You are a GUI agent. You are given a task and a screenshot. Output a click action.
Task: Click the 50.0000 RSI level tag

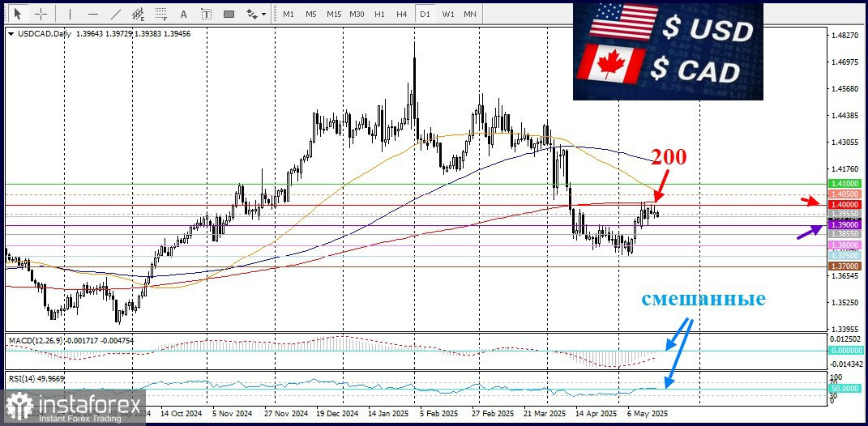click(x=844, y=389)
